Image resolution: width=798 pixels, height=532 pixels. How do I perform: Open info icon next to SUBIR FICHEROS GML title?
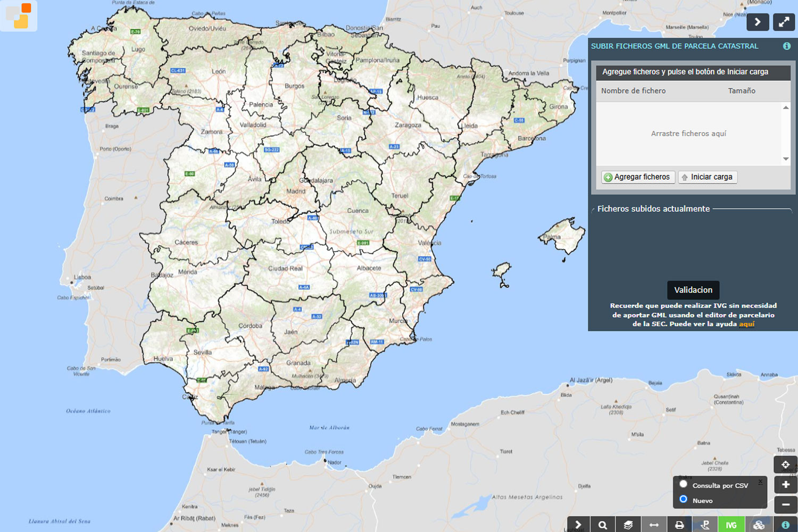click(786, 46)
